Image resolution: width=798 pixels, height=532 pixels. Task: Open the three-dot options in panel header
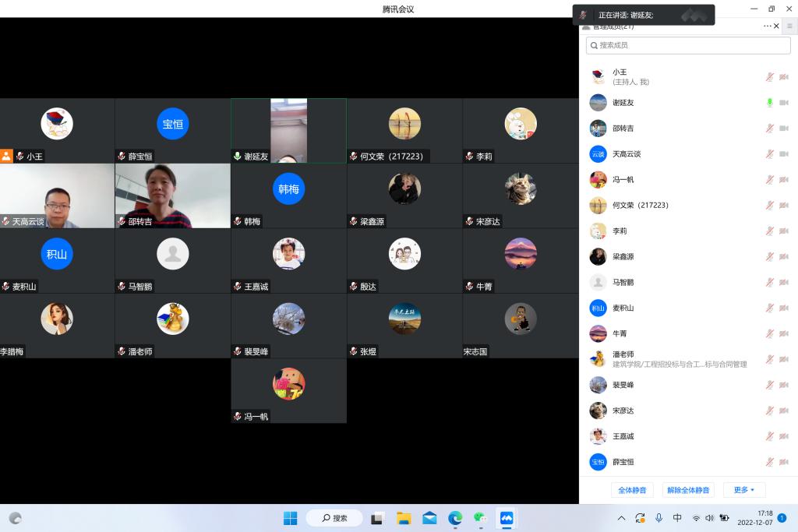(767, 26)
